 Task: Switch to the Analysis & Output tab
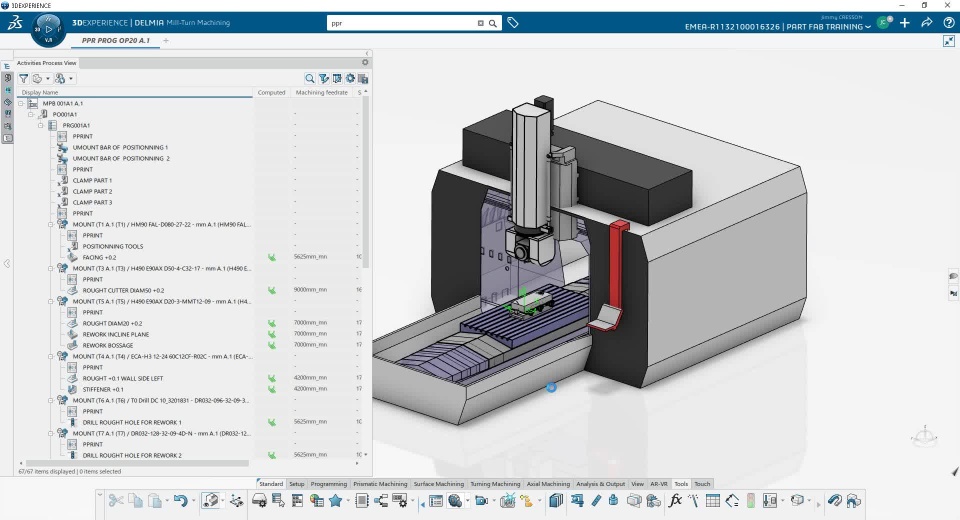601,484
